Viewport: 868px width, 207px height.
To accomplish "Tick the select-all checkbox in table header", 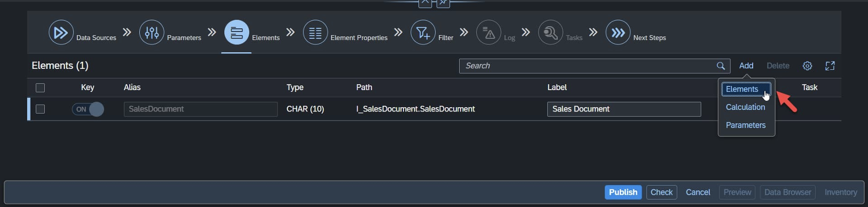I will click(40, 87).
